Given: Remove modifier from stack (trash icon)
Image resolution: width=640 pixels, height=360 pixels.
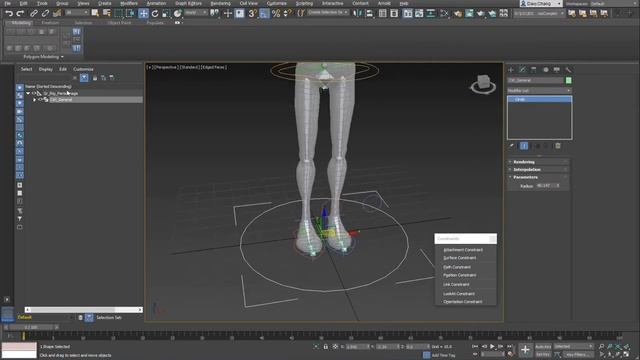Looking at the screenshot, I should tap(558, 146).
